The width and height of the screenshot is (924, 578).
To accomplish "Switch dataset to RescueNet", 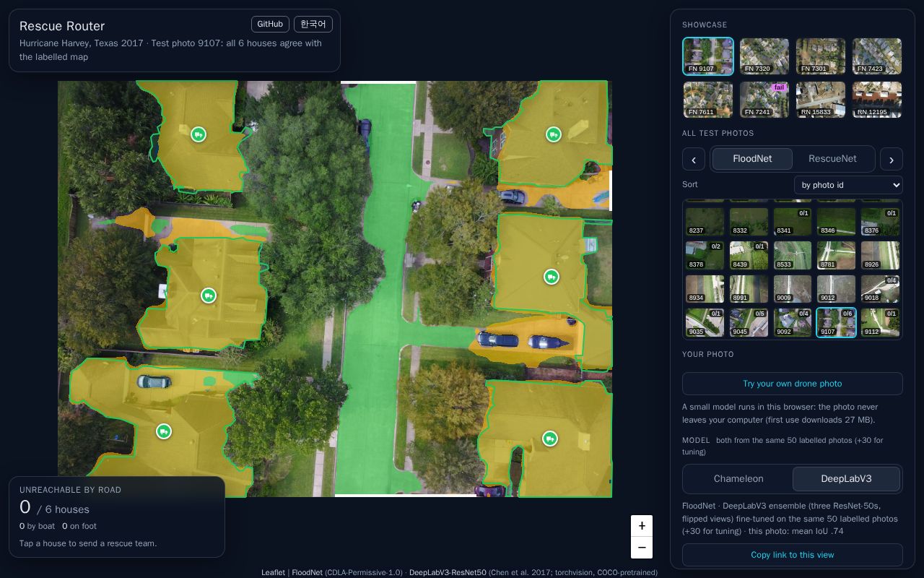I will tap(832, 159).
